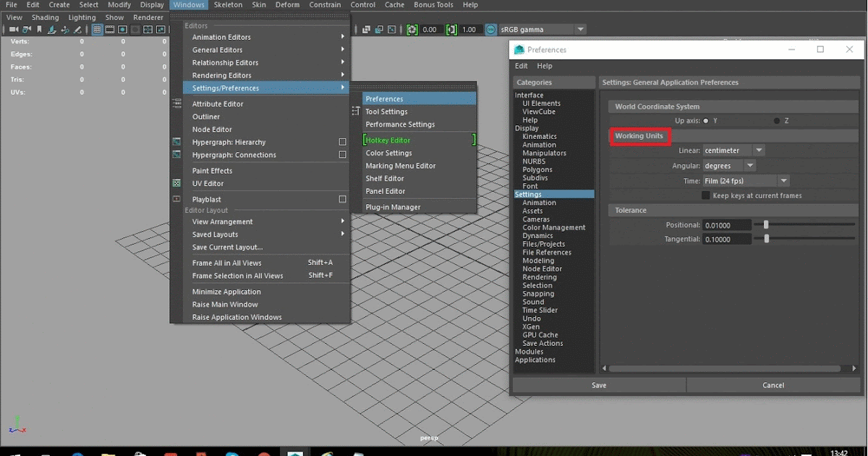
Task: Click the Tangential value input field
Action: point(727,239)
